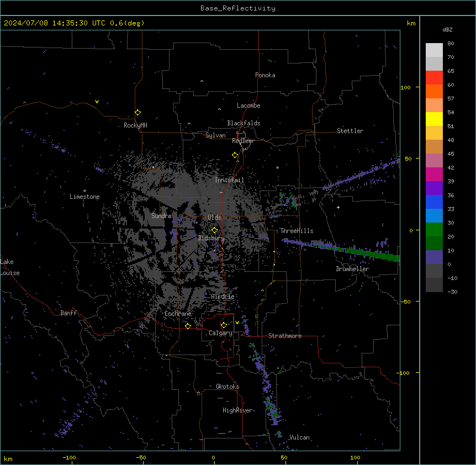Select the Vulcan label

click(x=299, y=437)
